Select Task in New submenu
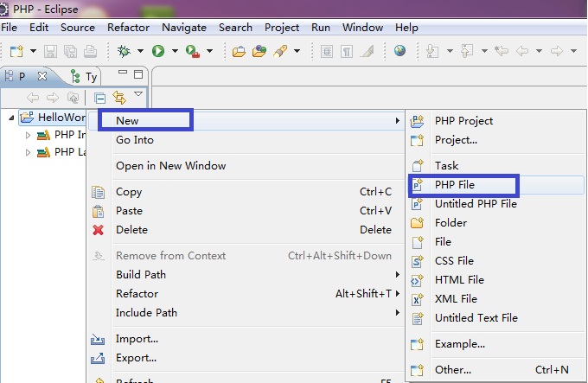Image resolution: width=588 pixels, height=383 pixels. point(496,166)
